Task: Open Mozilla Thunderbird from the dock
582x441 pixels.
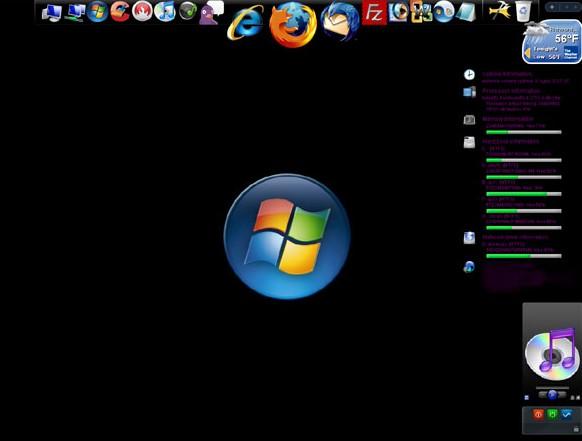Action: click(x=340, y=21)
